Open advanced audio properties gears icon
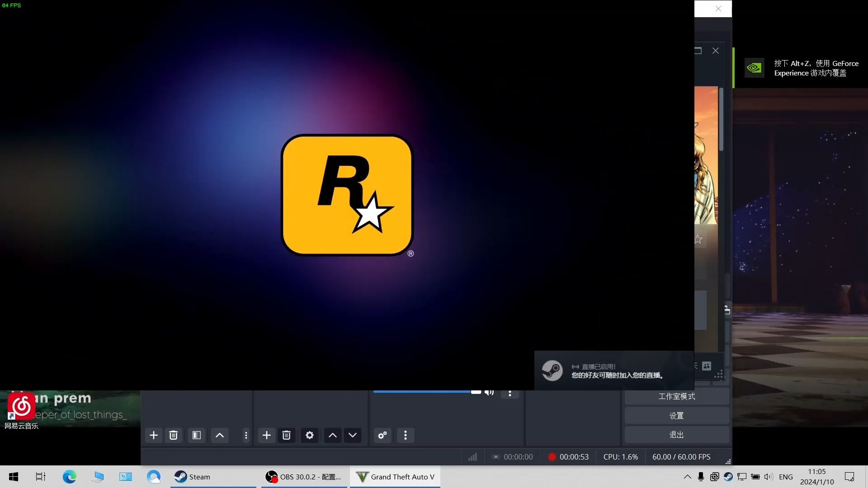Screen dimensions: 868x488 coord(382,435)
